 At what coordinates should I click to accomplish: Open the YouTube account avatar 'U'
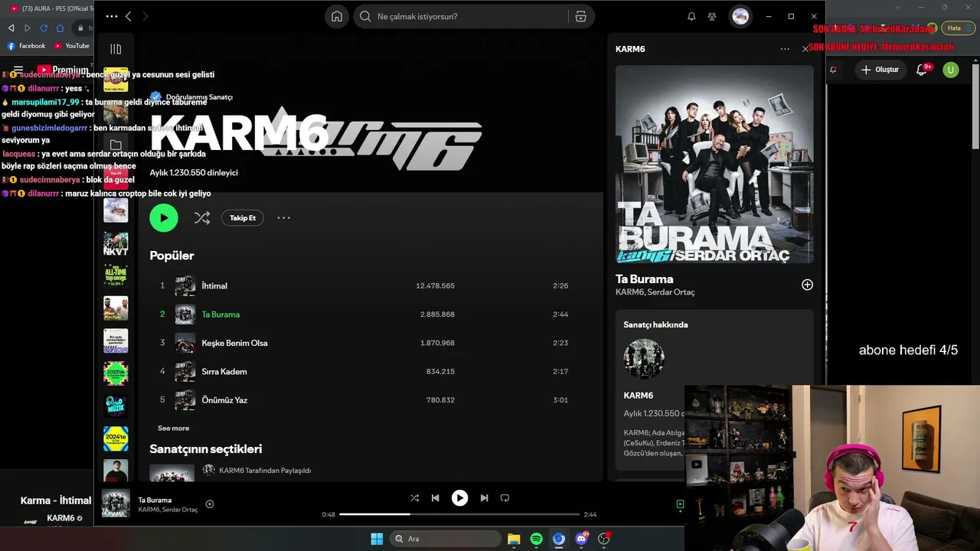point(951,70)
